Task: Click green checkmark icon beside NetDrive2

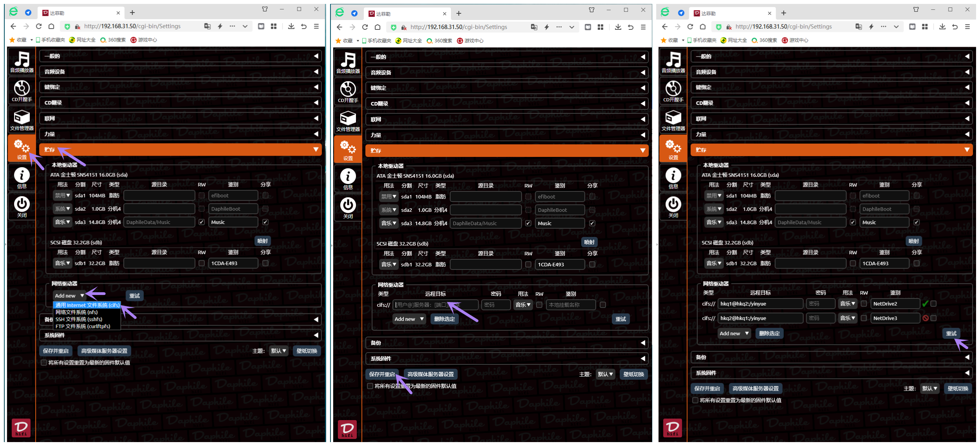Action: coord(925,304)
